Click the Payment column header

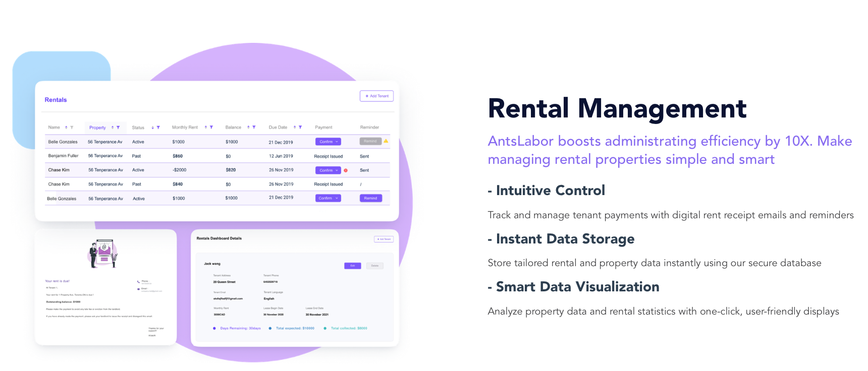[323, 128]
